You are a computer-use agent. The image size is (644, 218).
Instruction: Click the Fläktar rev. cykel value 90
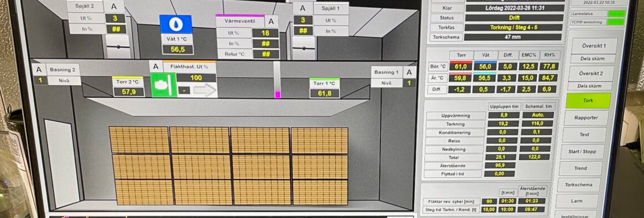click(x=489, y=201)
